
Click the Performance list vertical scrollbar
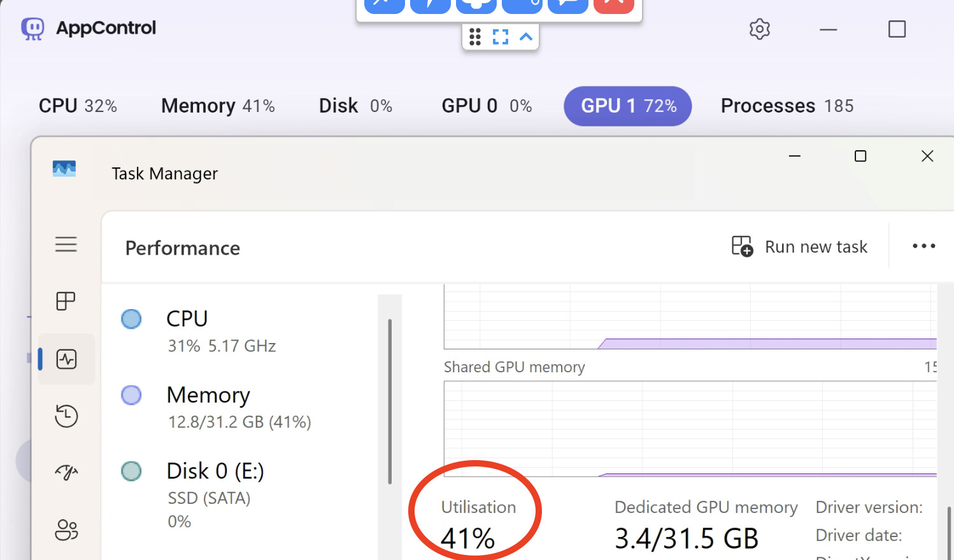[x=390, y=401]
